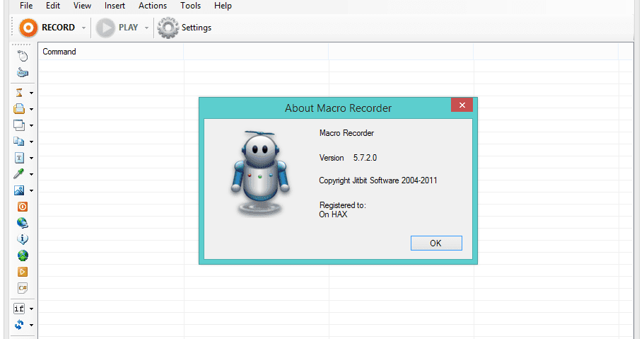
Task: Insert a keyboard action using the keyboard icon
Action: tap(23, 72)
